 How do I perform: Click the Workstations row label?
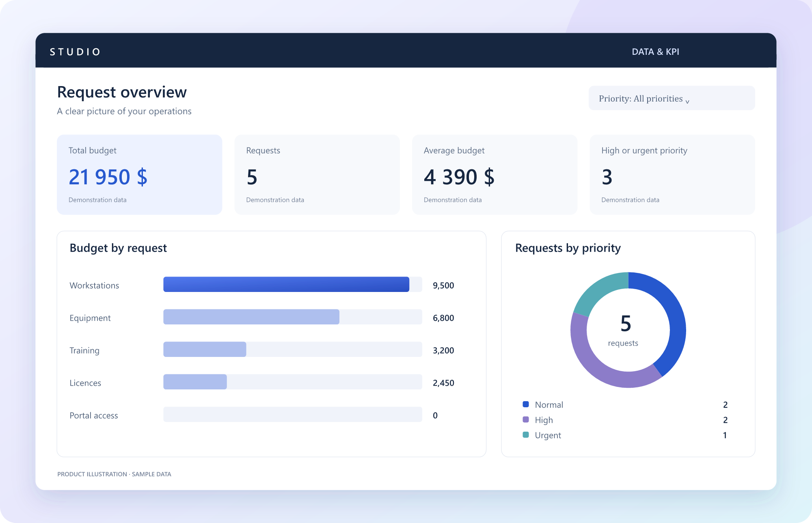pyautogui.click(x=94, y=285)
